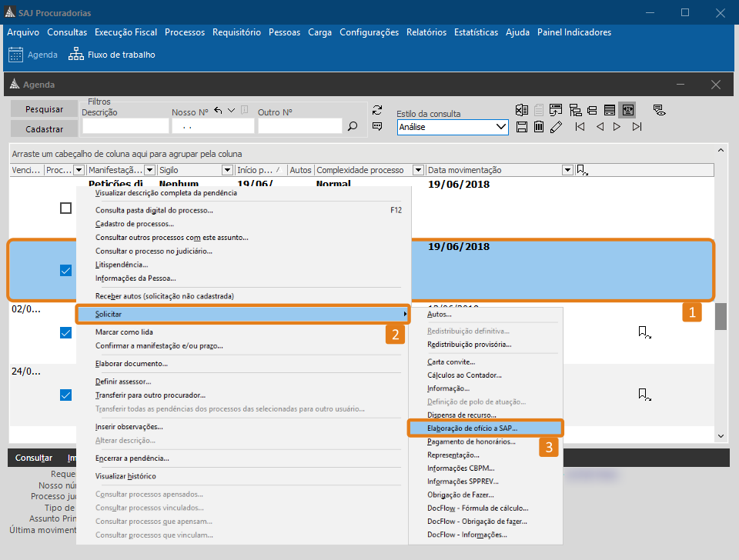Click the Pesquisar button
The width and height of the screenshot is (739, 560).
(44, 109)
